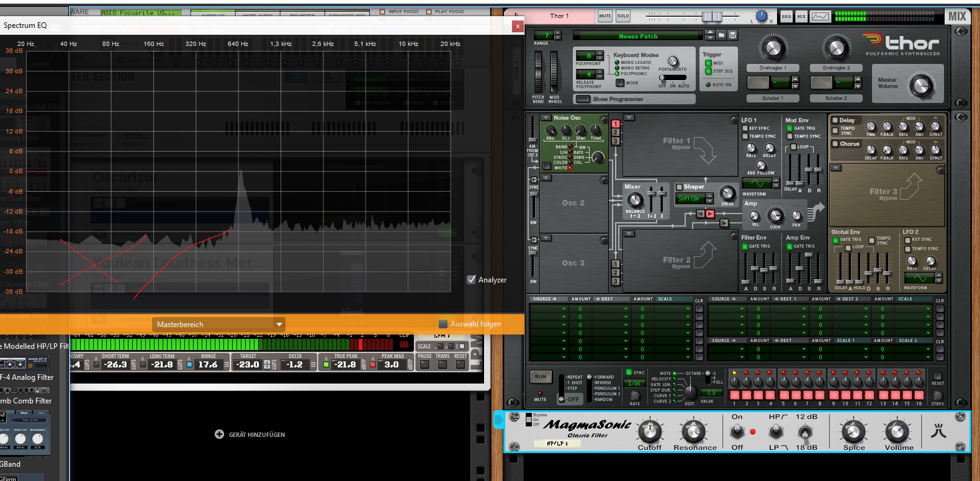The image size is (980, 481).
Task: Toggle Osc 1 routing button 1 to Filter 1
Action: (x=616, y=124)
